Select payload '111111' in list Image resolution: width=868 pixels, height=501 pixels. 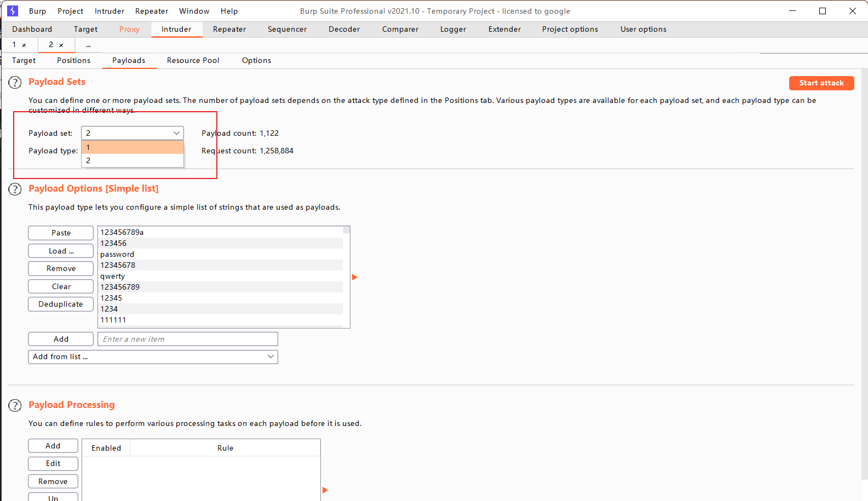(x=221, y=320)
